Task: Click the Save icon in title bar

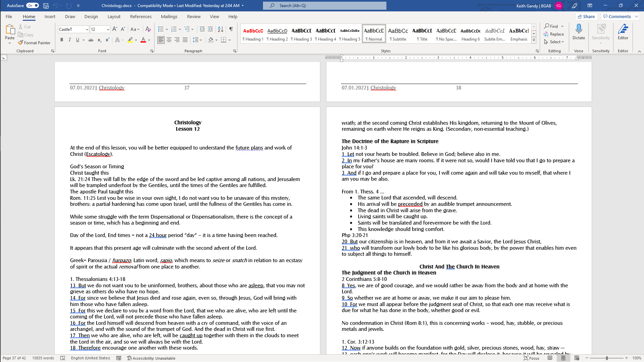Action: tap(46, 5)
